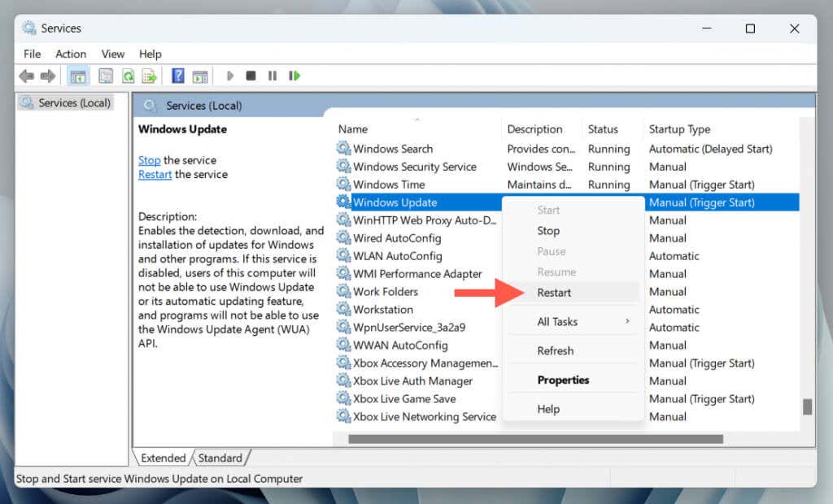The height and width of the screenshot is (504, 833).
Task: Click the search icon in Services (Local) header
Action: click(x=150, y=106)
